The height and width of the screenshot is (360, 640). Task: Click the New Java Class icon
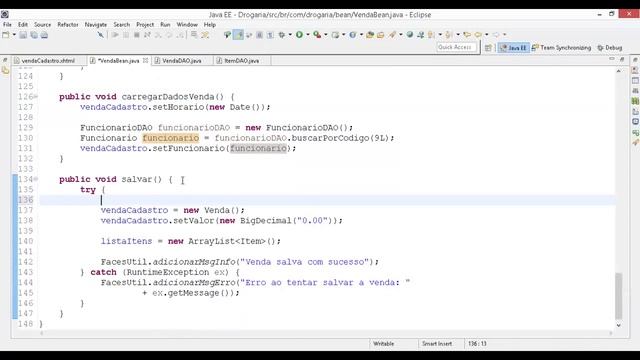point(353,35)
